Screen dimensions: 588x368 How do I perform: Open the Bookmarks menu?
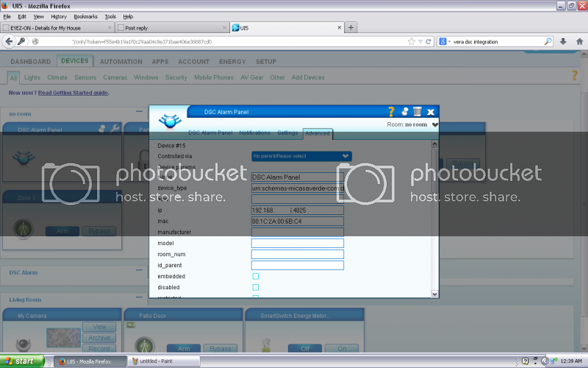click(85, 16)
